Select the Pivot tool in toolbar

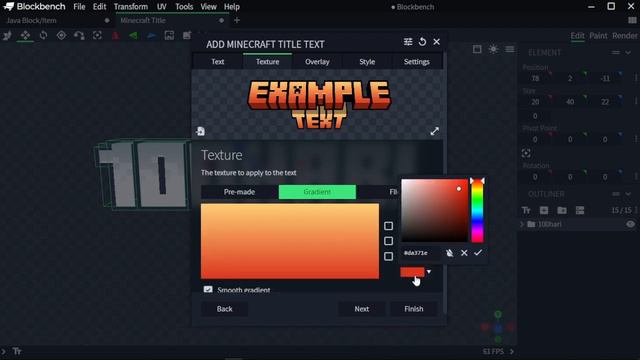[61, 36]
